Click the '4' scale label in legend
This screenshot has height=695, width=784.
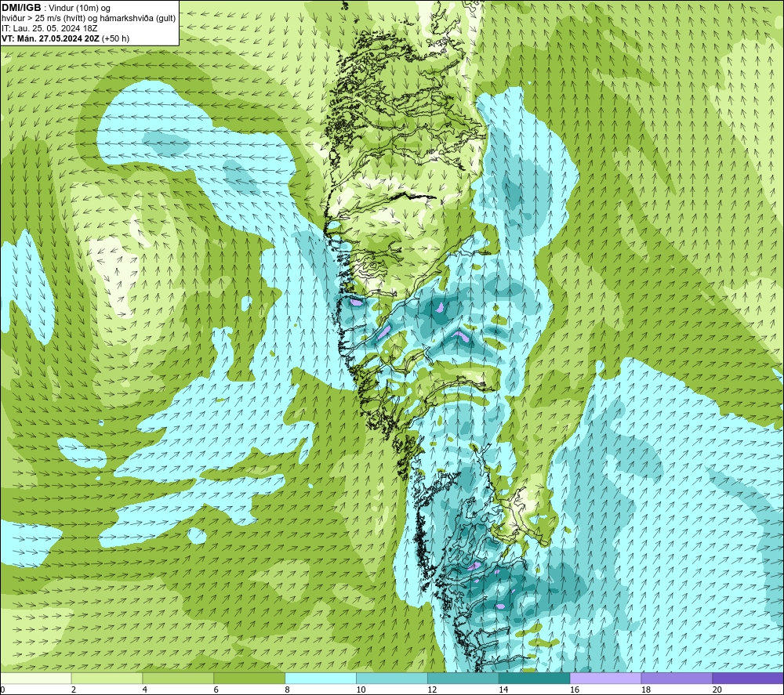pos(145,690)
